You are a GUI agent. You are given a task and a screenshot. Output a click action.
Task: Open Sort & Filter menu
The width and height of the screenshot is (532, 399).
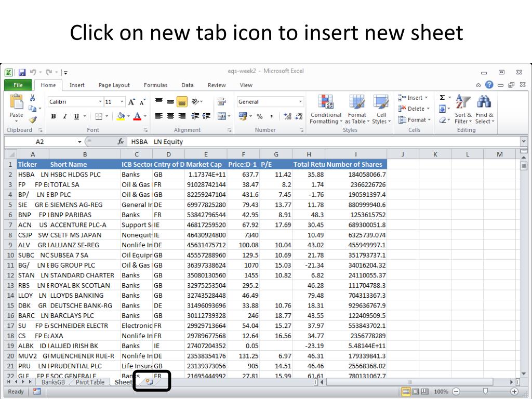[463, 109]
